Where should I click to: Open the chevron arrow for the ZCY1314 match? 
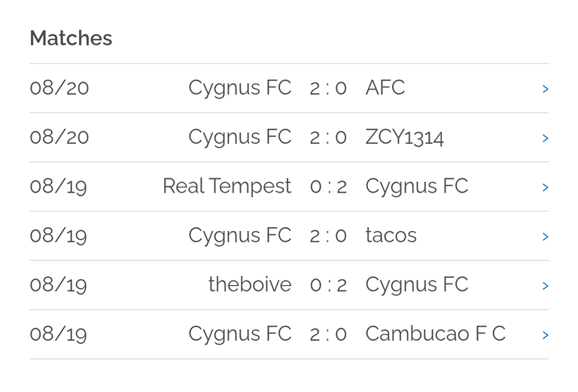click(545, 138)
